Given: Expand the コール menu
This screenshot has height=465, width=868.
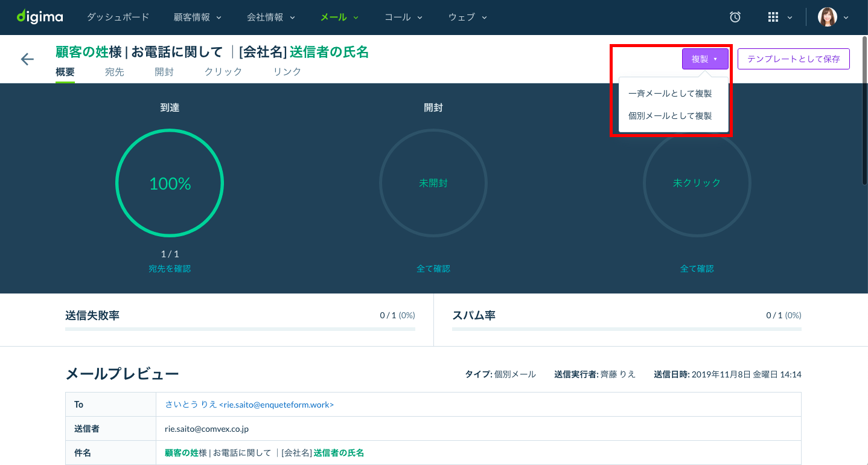Looking at the screenshot, I should [x=403, y=17].
